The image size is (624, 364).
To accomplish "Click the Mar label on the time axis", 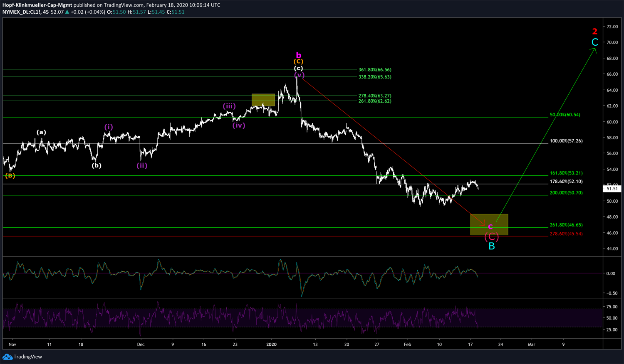I will 531,344.
